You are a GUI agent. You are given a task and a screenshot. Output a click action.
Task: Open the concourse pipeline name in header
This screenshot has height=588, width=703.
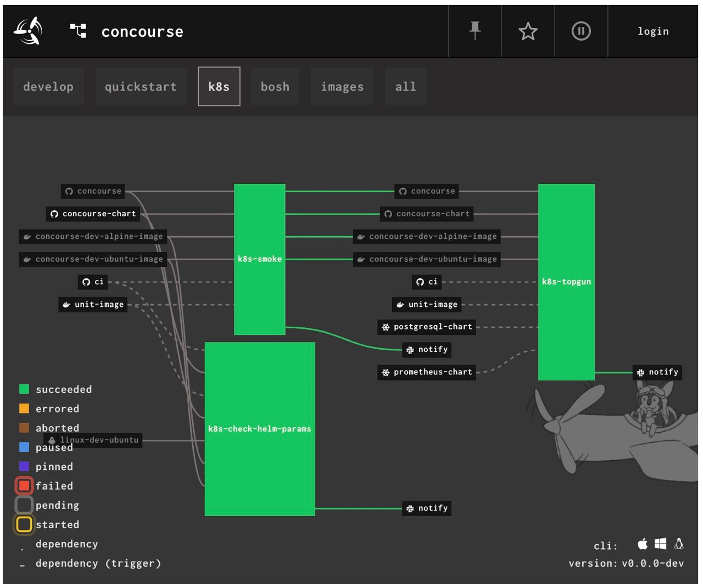click(142, 32)
